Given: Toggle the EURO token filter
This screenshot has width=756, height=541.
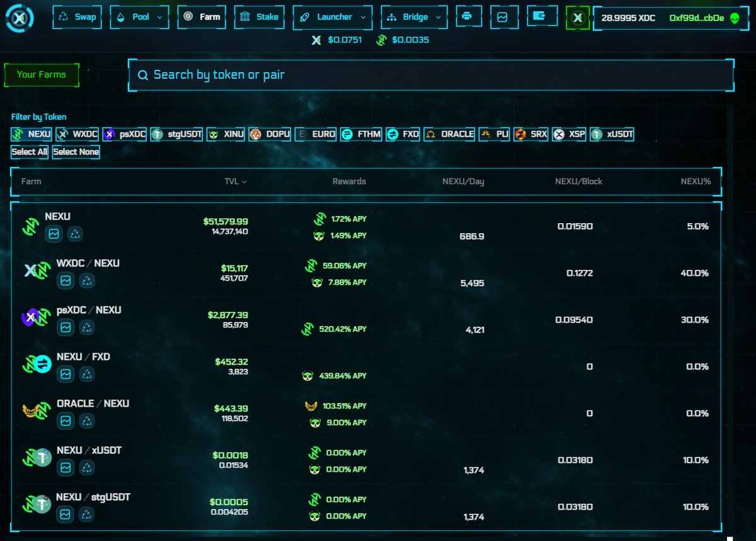Looking at the screenshot, I should pyautogui.click(x=316, y=134).
